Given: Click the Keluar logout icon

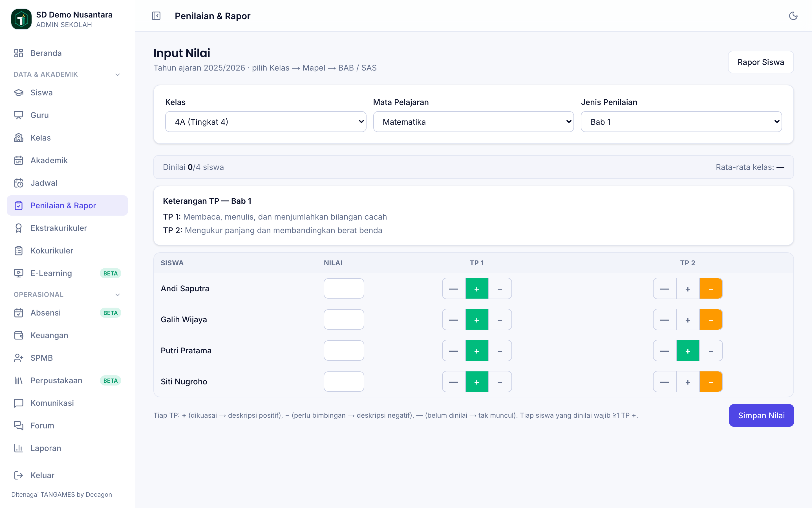Looking at the screenshot, I should 18,475.
